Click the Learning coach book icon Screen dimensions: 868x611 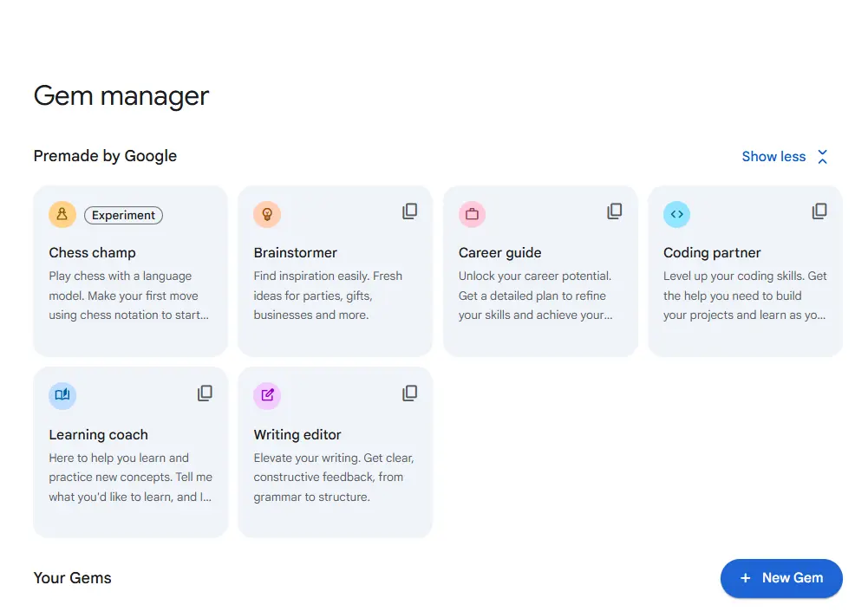pos(62,395)
